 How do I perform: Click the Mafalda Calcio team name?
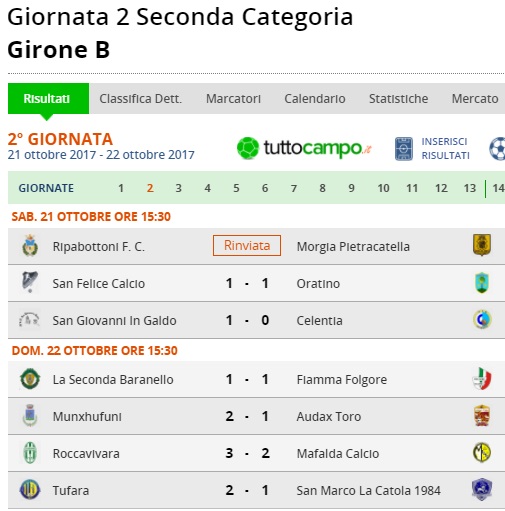coord(338,454)
